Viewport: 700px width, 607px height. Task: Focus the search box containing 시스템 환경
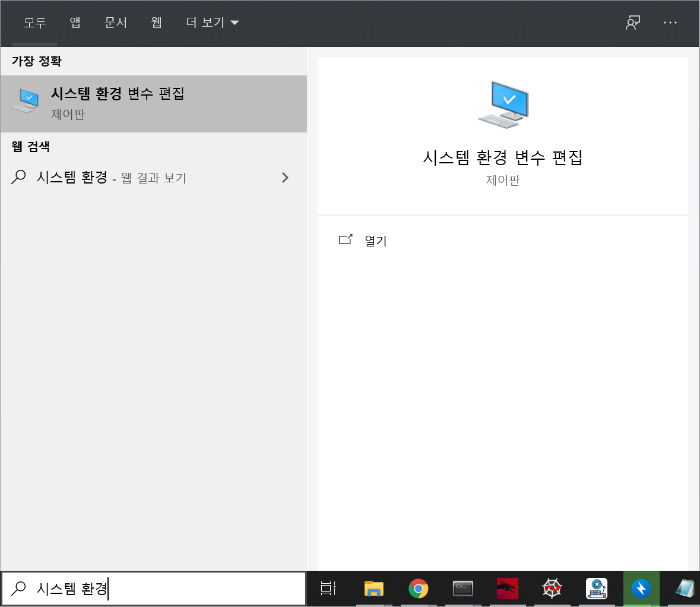[154, 589]
